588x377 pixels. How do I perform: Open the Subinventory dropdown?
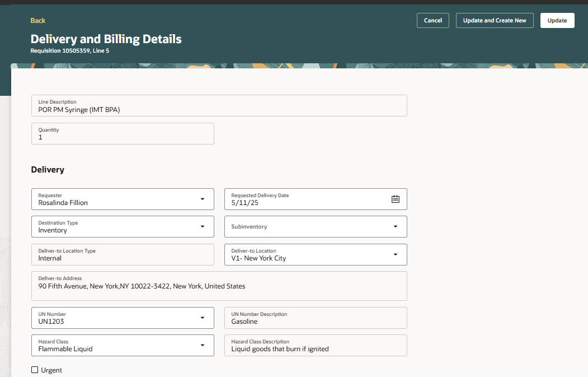(x=316, y=226)
